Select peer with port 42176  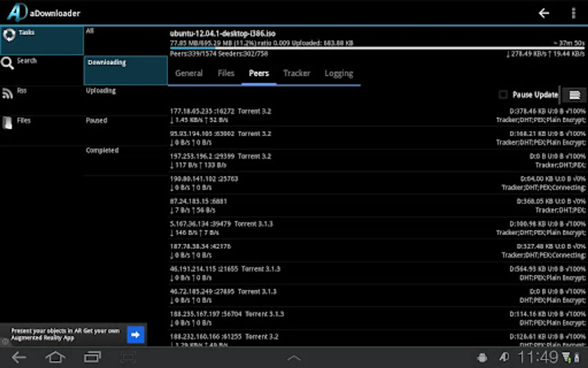point(378,251)
